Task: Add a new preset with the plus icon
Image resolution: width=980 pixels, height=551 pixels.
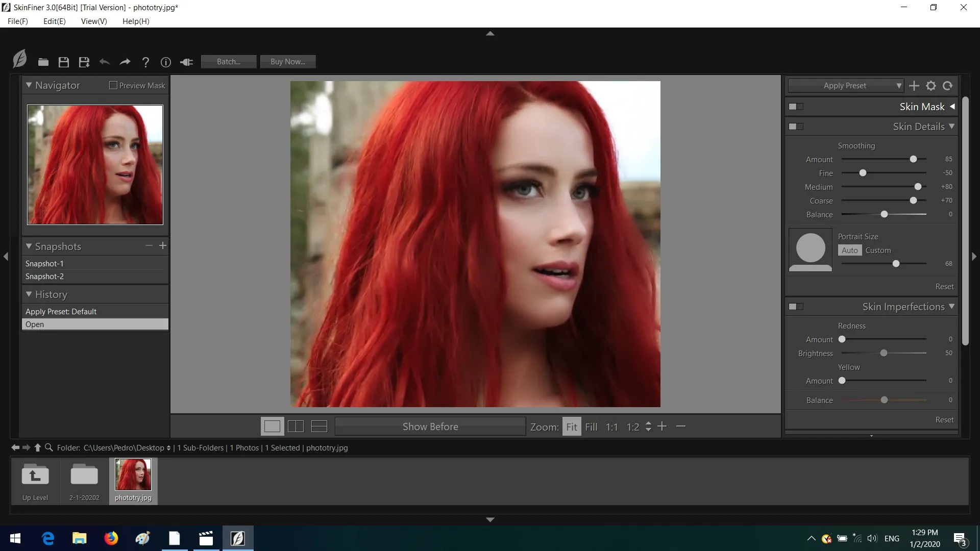Action: (914, 86)
